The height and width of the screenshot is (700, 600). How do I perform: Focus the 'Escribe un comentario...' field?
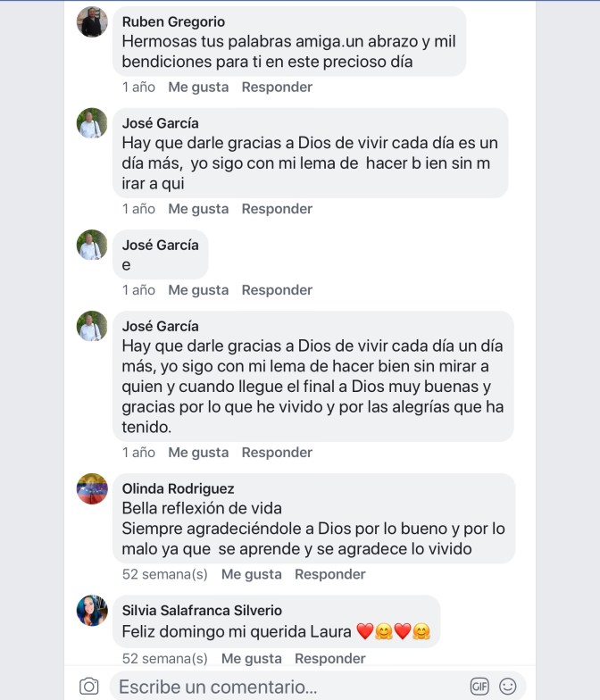coord(286,687)
